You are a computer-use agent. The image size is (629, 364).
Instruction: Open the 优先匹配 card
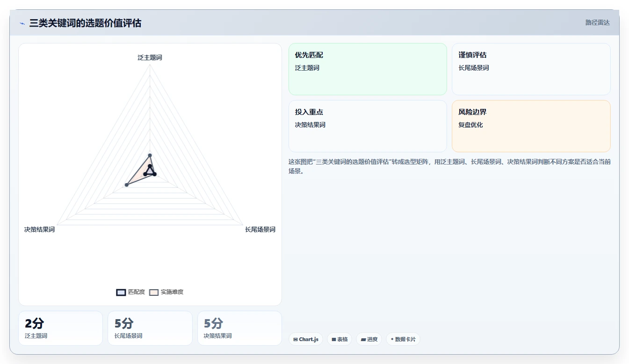pyautogui.click(x=368, y=69)
